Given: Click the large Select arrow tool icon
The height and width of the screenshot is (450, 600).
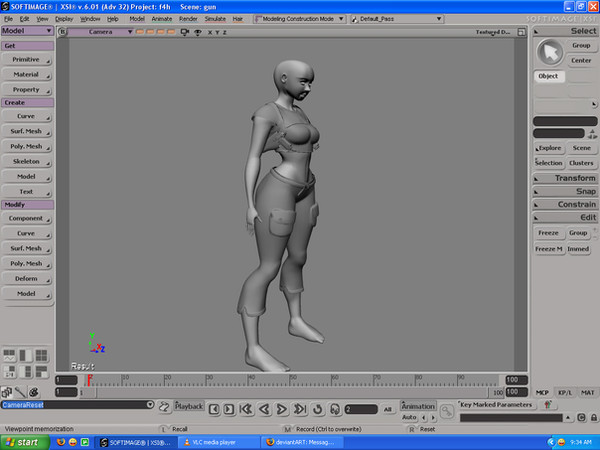Looking at the screenshot, I should pyautogui.click(x=549, y=51).
